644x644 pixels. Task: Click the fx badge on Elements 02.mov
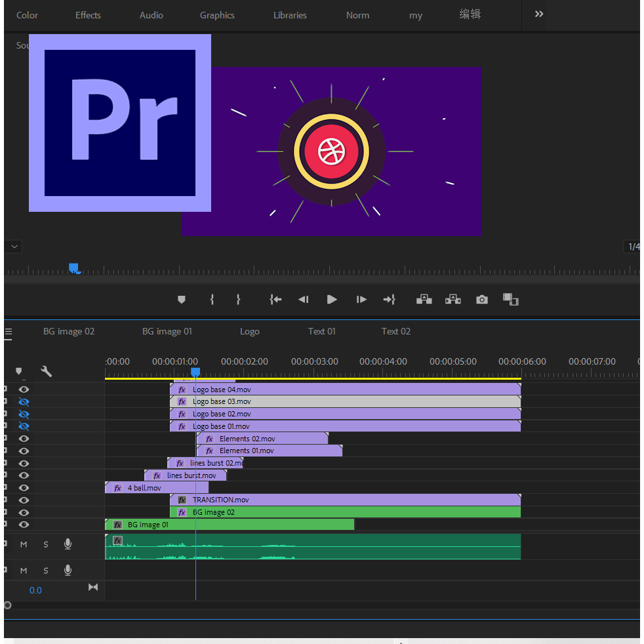tap(209, 439)
